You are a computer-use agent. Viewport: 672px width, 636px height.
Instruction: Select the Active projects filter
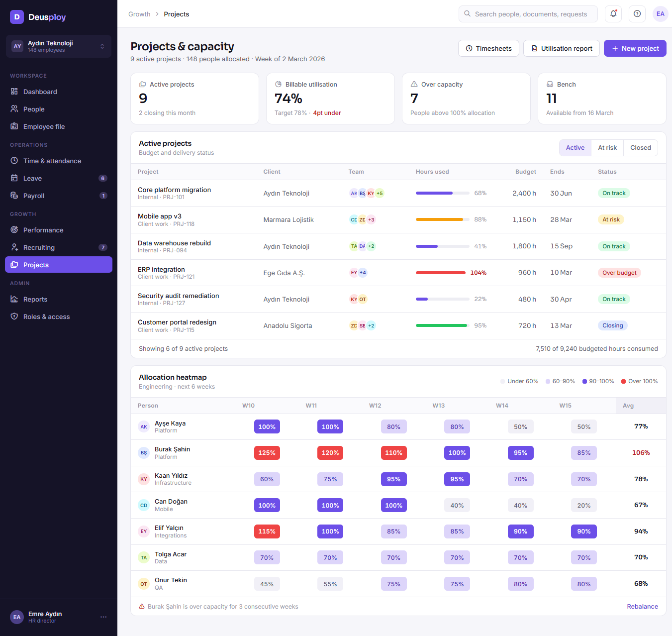[x=575, y=148]
